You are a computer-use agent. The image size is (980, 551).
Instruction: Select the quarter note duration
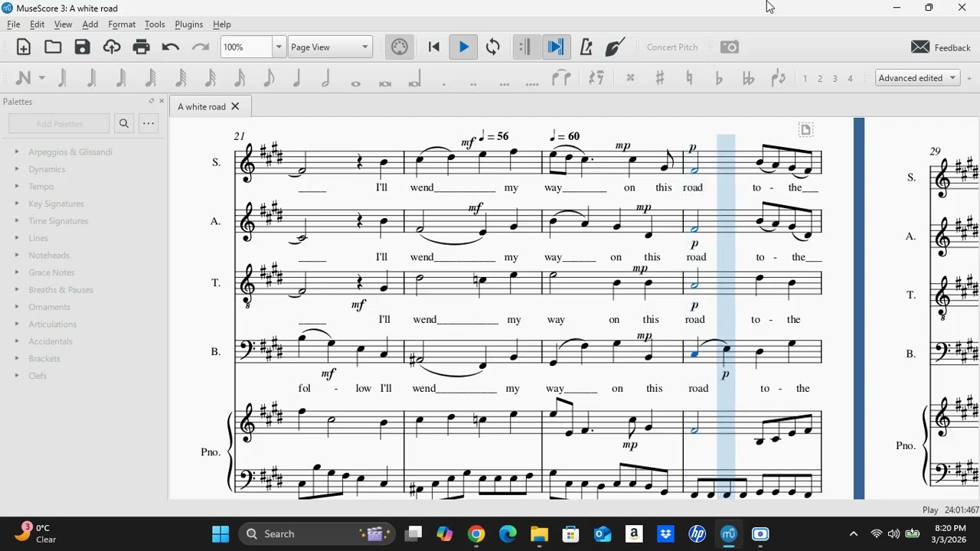coord(297,78)
